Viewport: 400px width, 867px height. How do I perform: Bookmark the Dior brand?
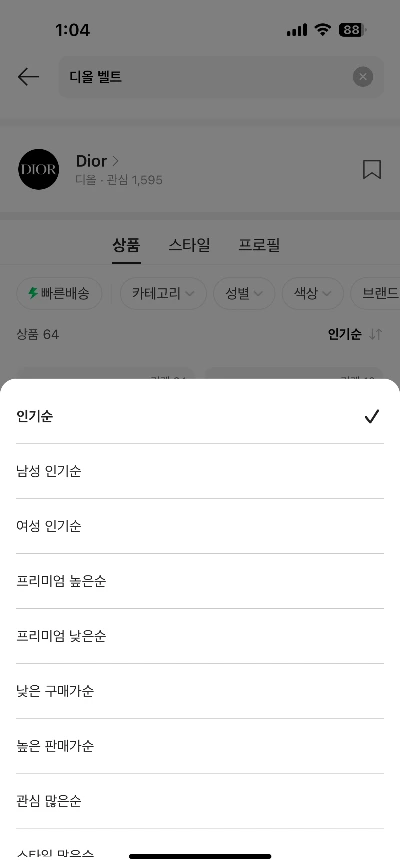coord(372,169)
